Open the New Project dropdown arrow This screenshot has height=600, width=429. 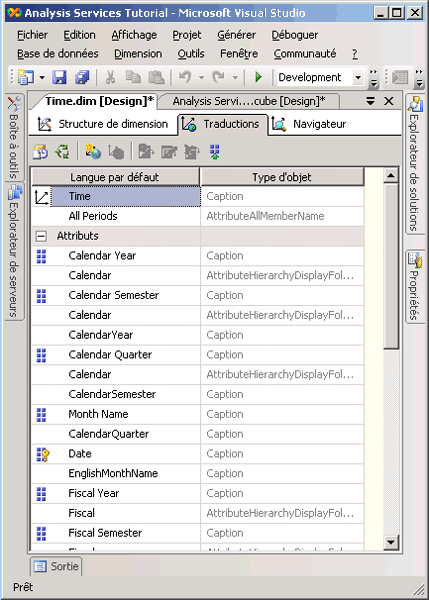[42, 78]
